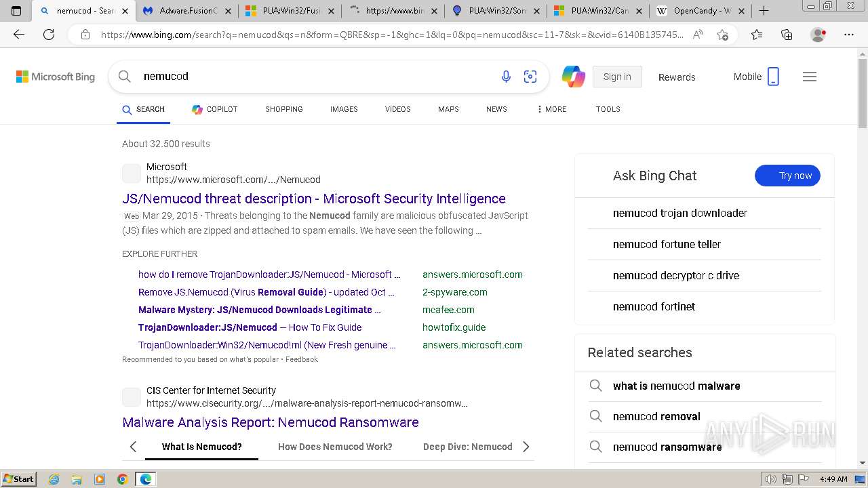Open Malware Analysis Report: Nemucod Ransomware
Screen dimensions: 868x488
[x=271, y=422]
